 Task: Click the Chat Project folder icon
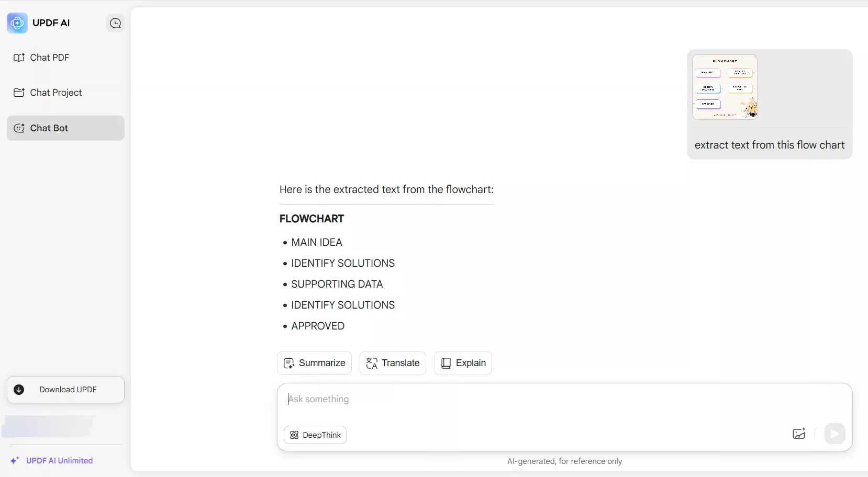(x=19, y=93)
